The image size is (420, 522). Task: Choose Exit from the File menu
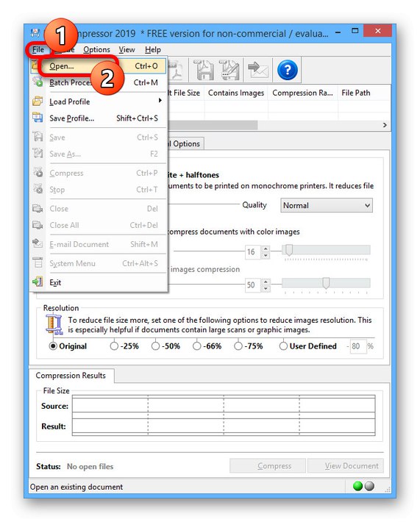(99, 282)
